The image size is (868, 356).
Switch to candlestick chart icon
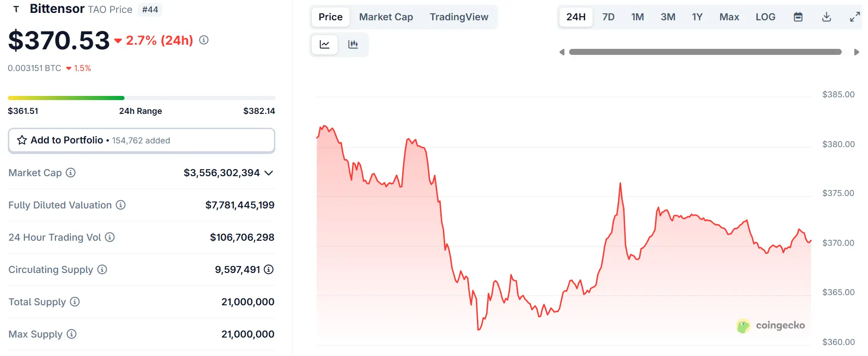click(353, 45)
